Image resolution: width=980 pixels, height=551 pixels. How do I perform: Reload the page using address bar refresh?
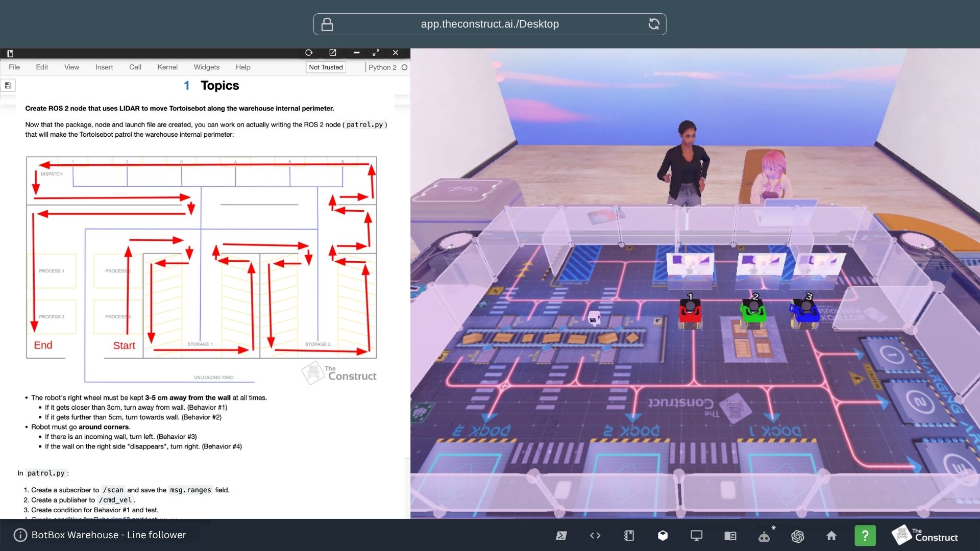pyautogui.click(x=654, y=24)
